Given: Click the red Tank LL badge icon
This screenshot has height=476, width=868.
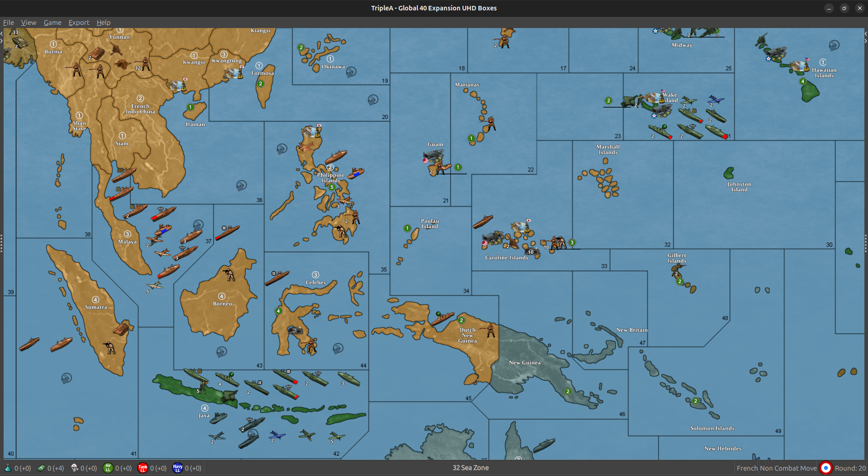Looking at the screenshot, I should coord(143,468).
